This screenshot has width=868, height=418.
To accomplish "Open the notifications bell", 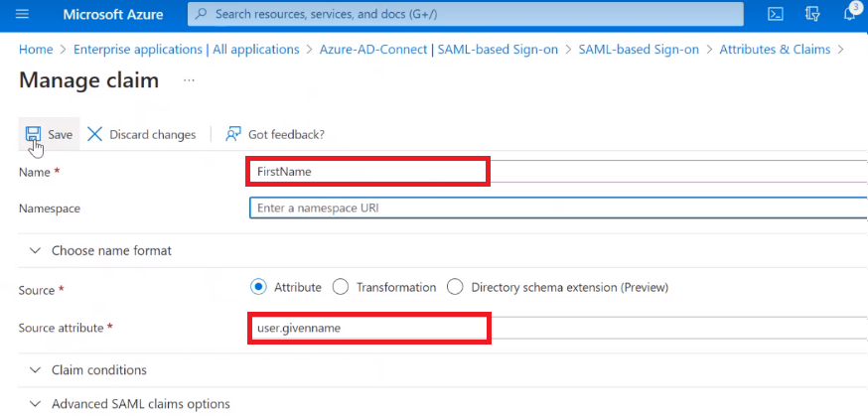I will [850, 15].
